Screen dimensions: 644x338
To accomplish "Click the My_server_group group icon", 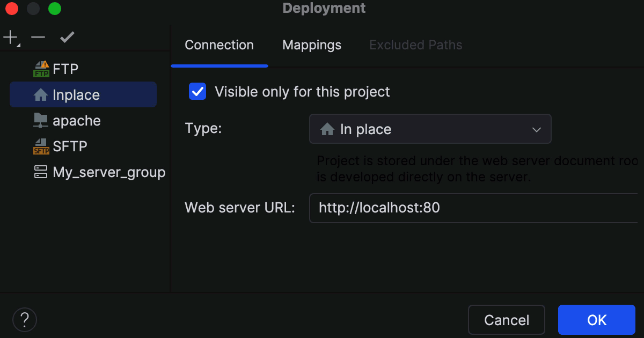I will click(41, 172).
